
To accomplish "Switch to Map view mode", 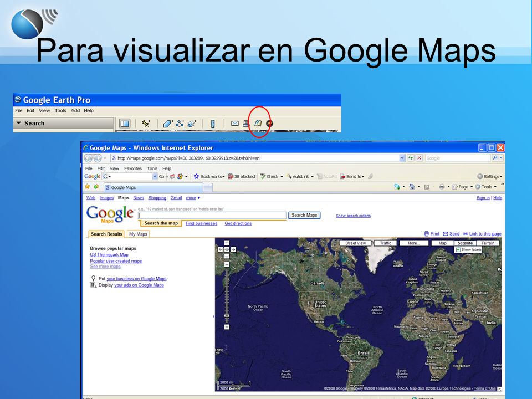I will point(442,243).
